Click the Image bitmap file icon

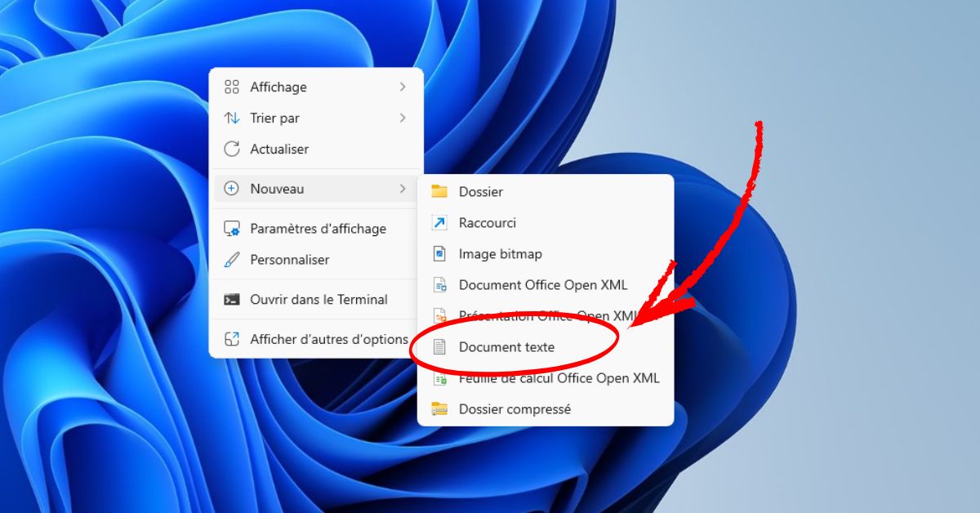[439, 254]
